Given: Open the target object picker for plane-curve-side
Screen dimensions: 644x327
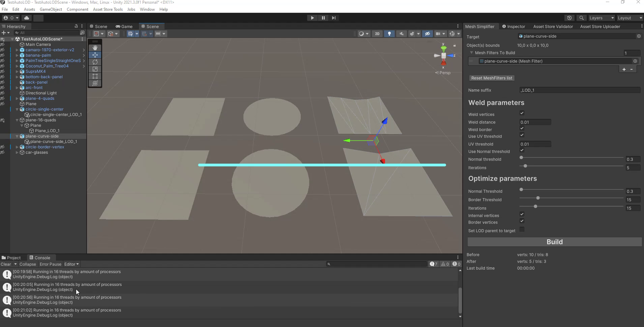Looking at the screenshot, I should 639,36.
